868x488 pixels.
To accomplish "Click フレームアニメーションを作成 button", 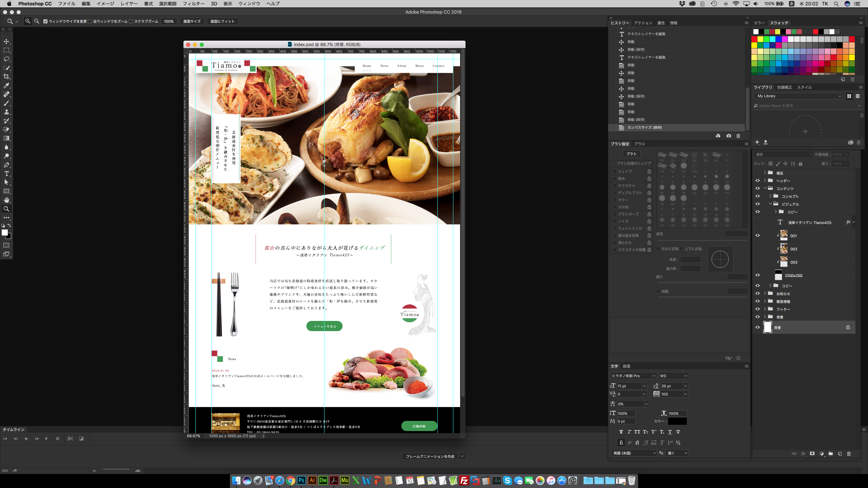I will 430,456.
